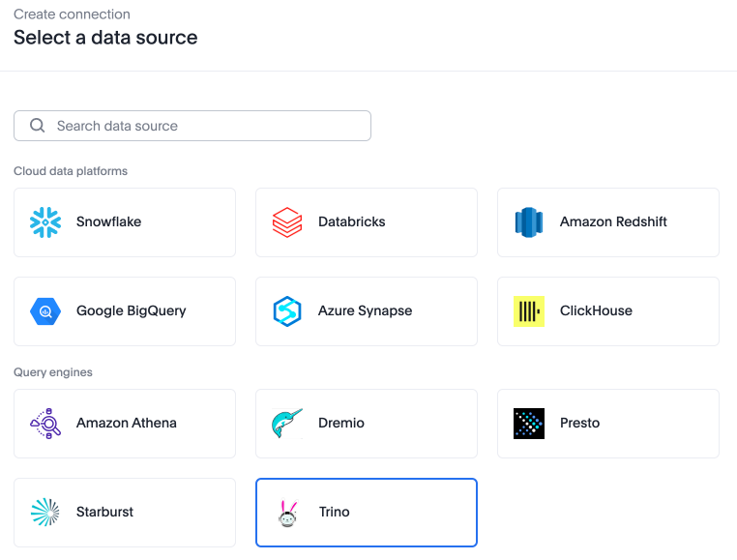737x560 pixels.
Task: Click the ClickHouse yellow bars icon
Action: [529, 311]
